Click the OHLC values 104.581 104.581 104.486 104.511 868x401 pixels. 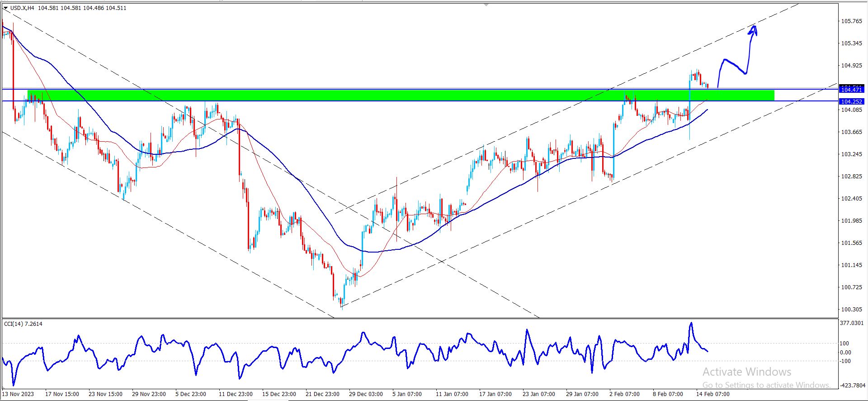point(82,8)
